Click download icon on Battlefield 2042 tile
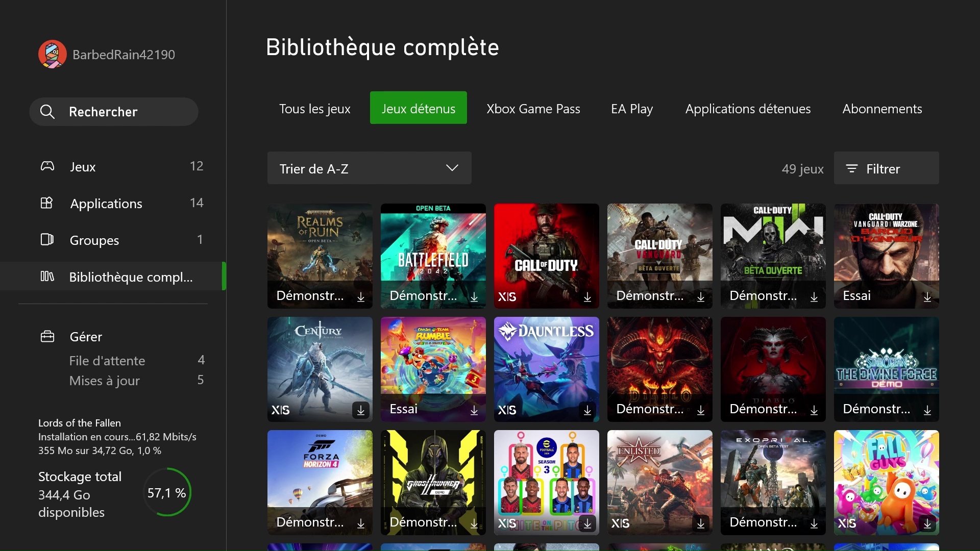 tap(474, 296)
